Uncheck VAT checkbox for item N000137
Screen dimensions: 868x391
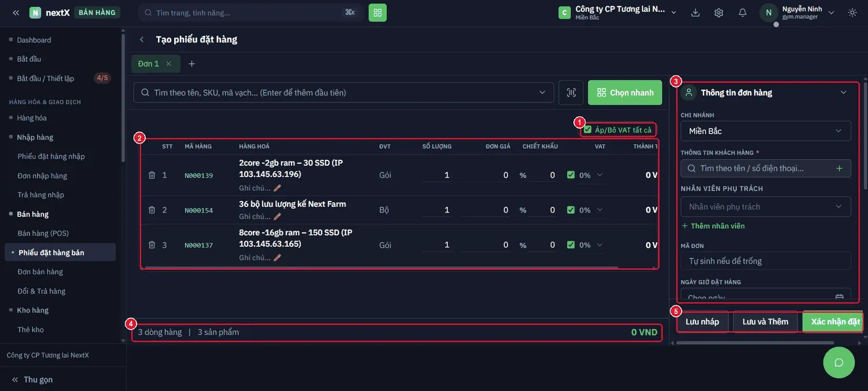[x=571, y=245]
